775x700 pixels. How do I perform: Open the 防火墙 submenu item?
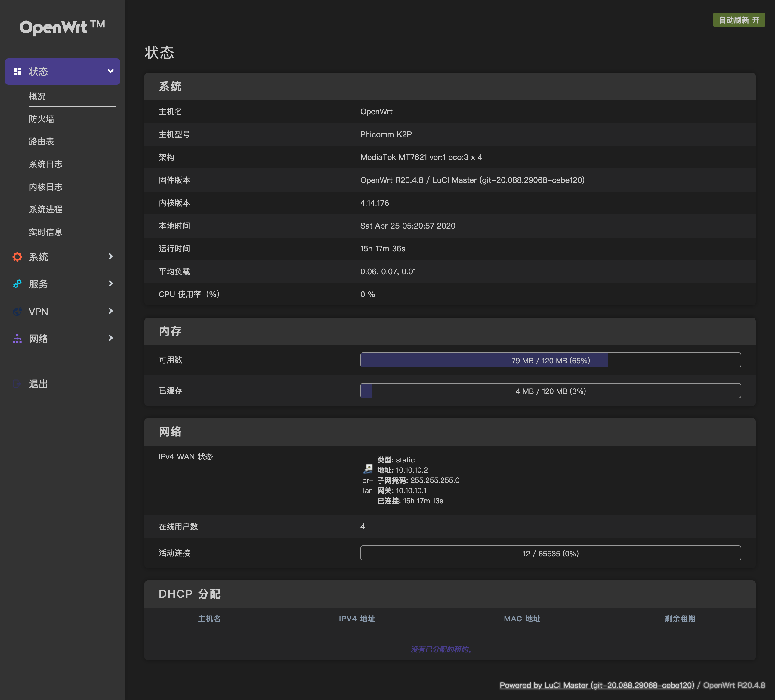click(x=42, y=119)
